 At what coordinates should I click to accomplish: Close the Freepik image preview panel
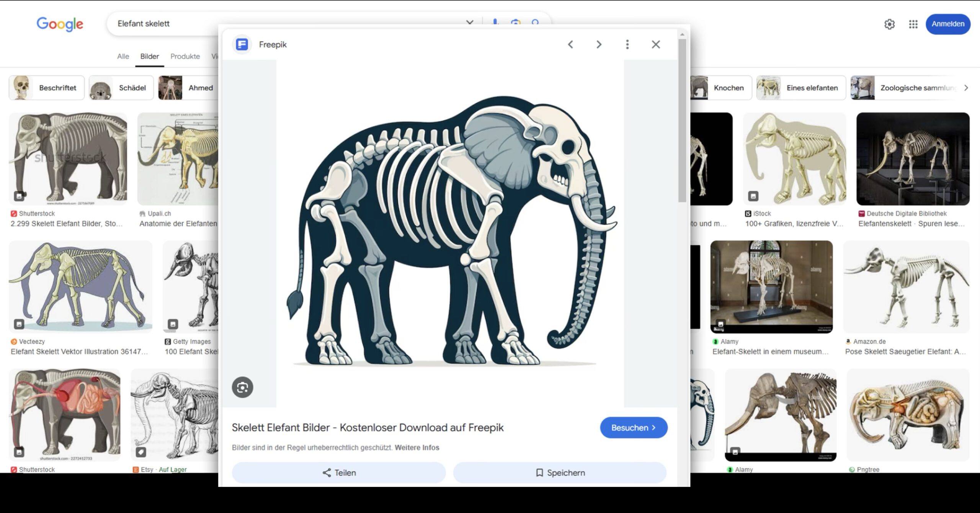[656, 44]
